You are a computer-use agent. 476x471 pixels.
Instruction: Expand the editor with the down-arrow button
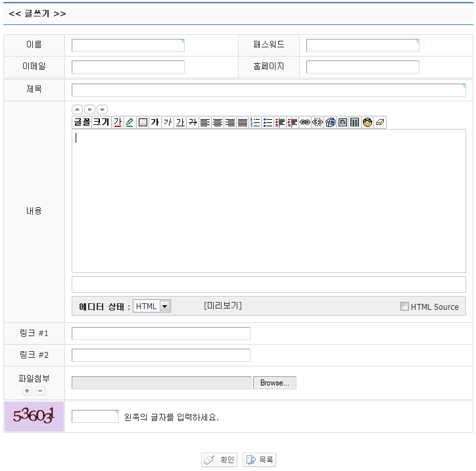click(102, 109)
